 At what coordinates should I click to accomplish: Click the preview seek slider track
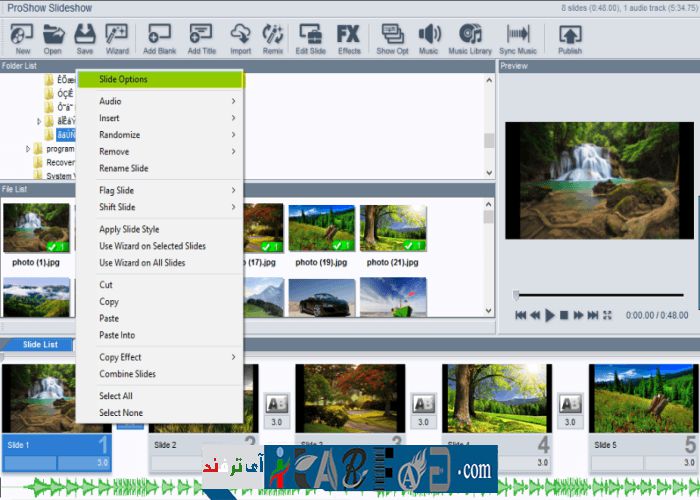[600, 295]
